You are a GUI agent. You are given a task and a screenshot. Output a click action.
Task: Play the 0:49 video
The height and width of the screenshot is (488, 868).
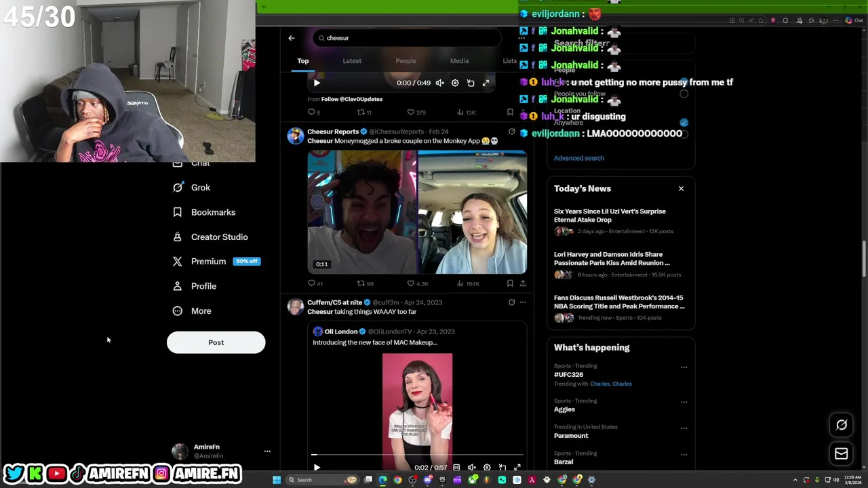point(317,83)
